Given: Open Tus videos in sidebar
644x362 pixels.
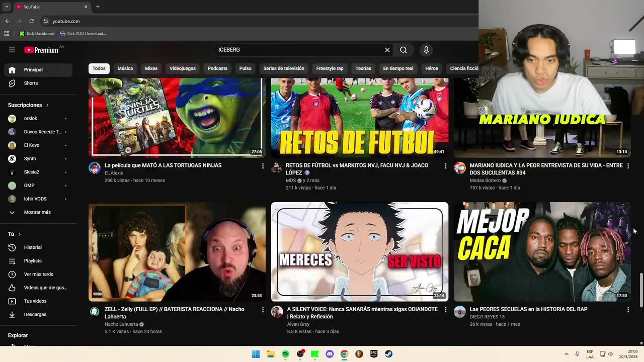Looking at the screenshot, I should (38, 301).
